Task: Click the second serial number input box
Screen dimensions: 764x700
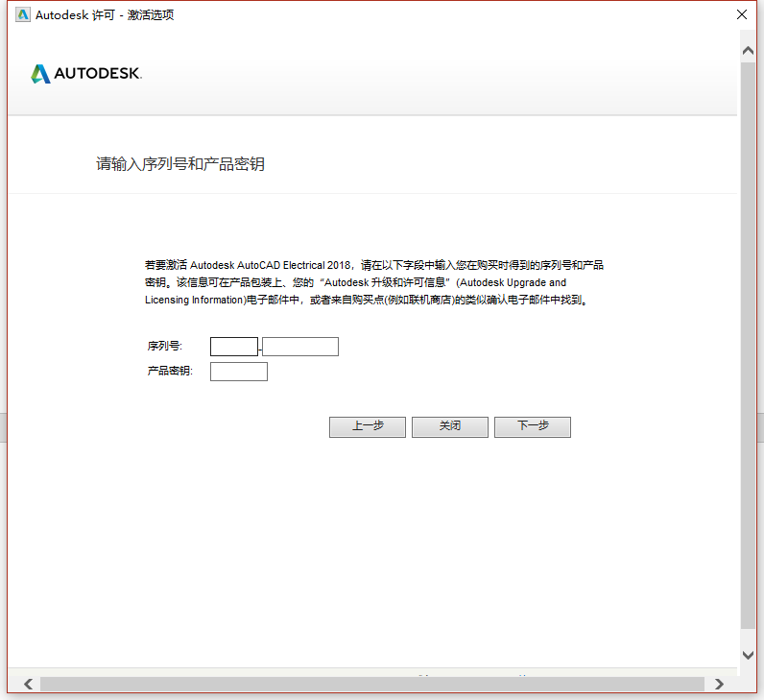Action: 300,347
